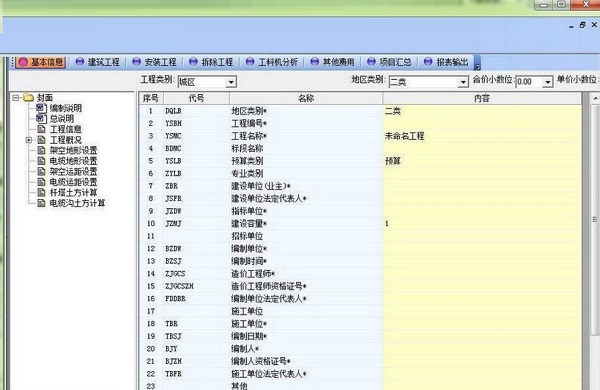600x390 pixels.
Task: Click the 预算 content cell
Action: [482, 161]
